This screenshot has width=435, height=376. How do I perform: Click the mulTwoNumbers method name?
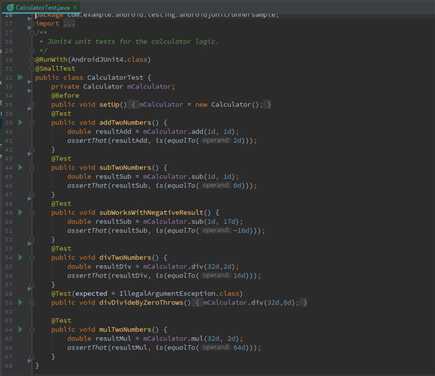[125, 330]
